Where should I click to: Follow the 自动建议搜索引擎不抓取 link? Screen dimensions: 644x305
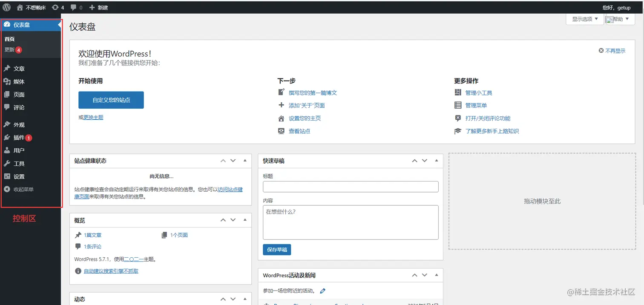tap(111, 271)
